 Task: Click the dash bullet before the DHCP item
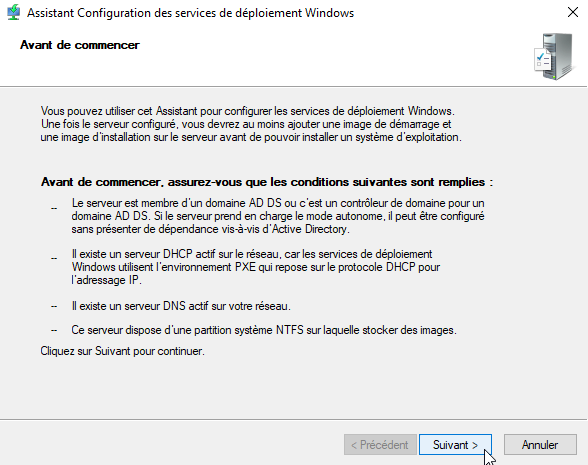coord(54,258)
